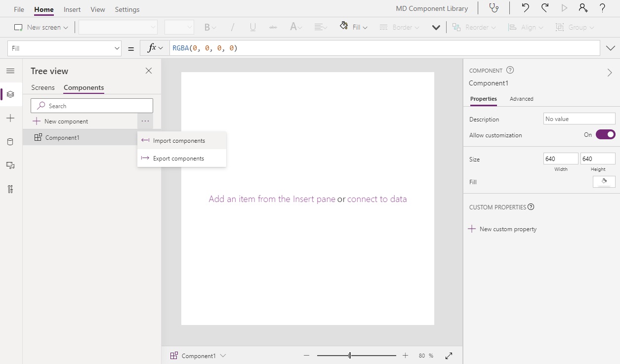Viewport: 620px width, 364px height.
Task: Open the App checker stethoscope icon
Action: tap(493, 8)
